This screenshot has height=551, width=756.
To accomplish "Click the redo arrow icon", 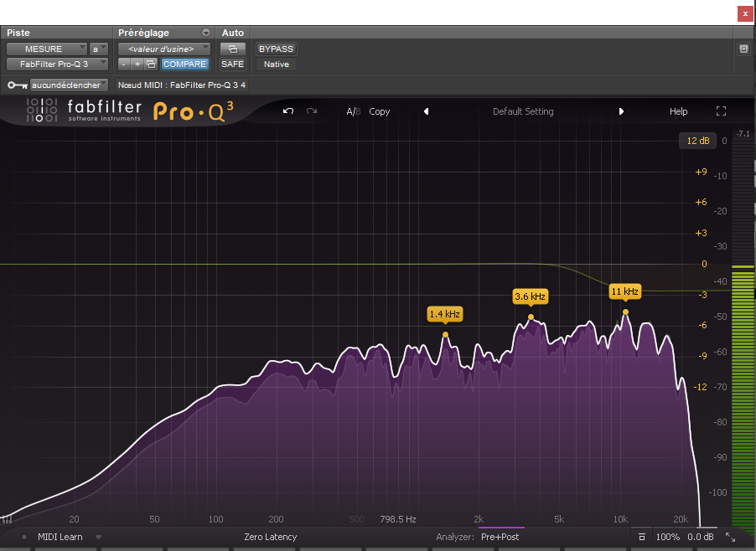I will click(x=312, y=111).
